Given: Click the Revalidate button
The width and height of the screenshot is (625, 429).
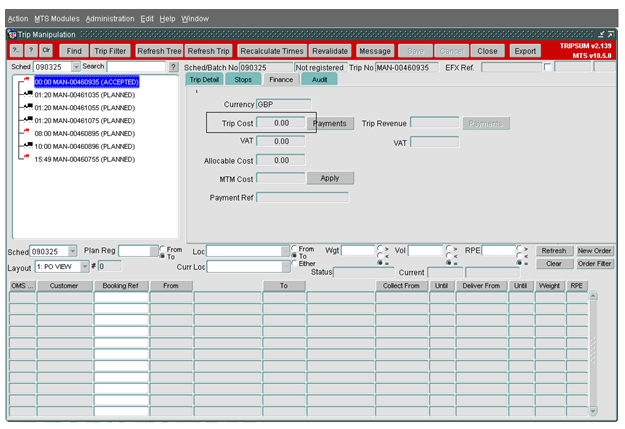Looking at the screenshot, I should pos(330,51).
